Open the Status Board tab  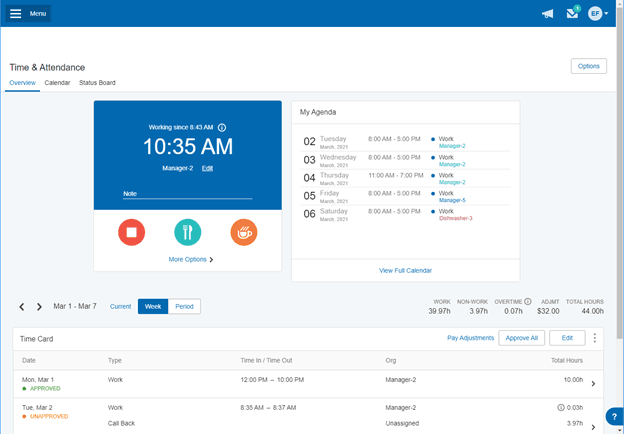click(97, 82)
